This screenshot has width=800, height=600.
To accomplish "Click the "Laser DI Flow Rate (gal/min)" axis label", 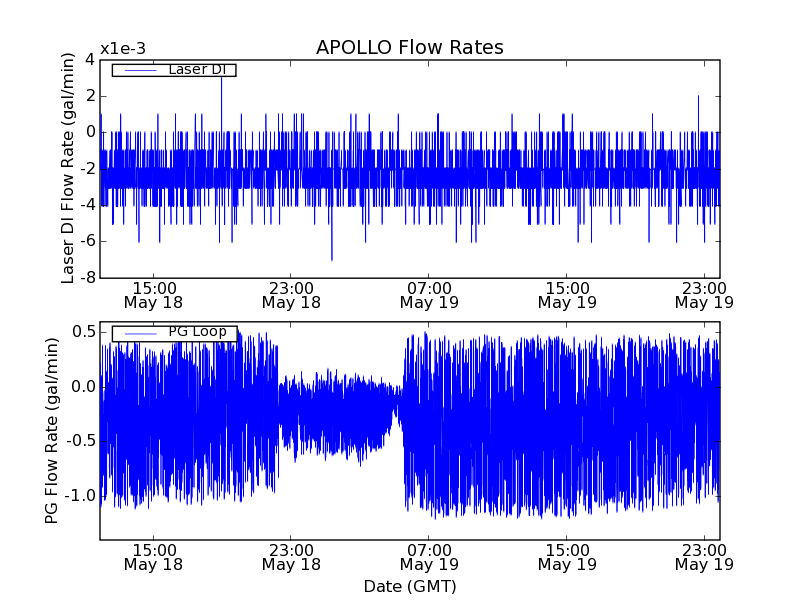I will tap(68, 168).
